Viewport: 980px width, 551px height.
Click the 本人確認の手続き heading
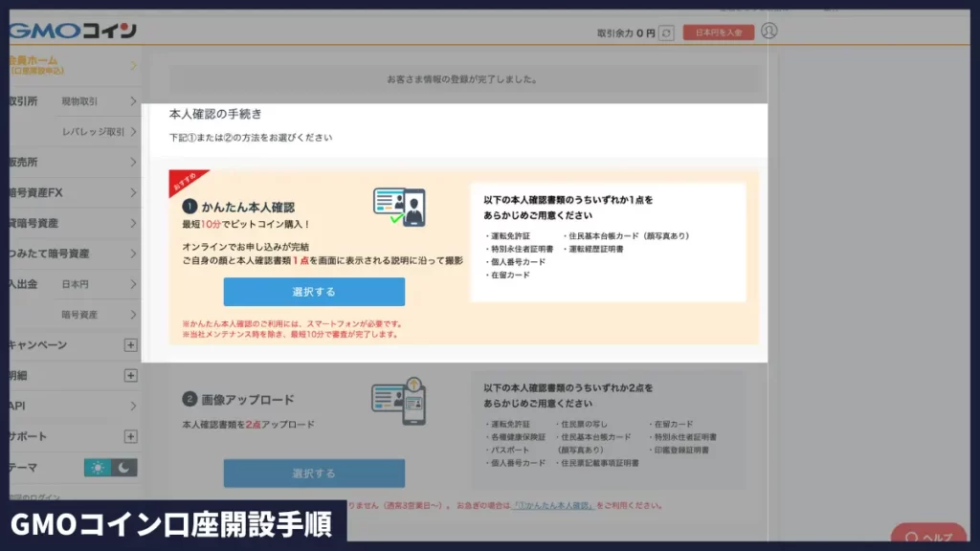215,114
